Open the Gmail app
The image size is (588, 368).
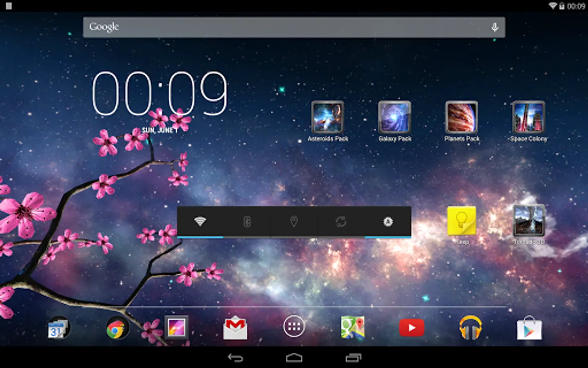[235, 328]
